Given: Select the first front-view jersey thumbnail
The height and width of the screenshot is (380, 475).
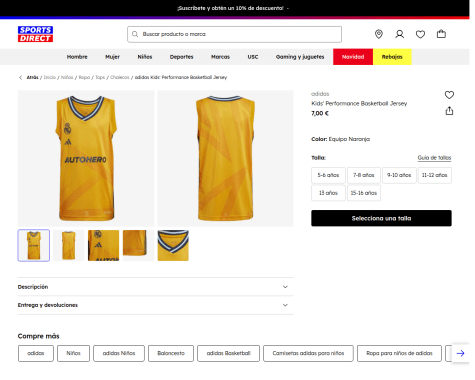Looking at the screenshot, I should (34, 245).
